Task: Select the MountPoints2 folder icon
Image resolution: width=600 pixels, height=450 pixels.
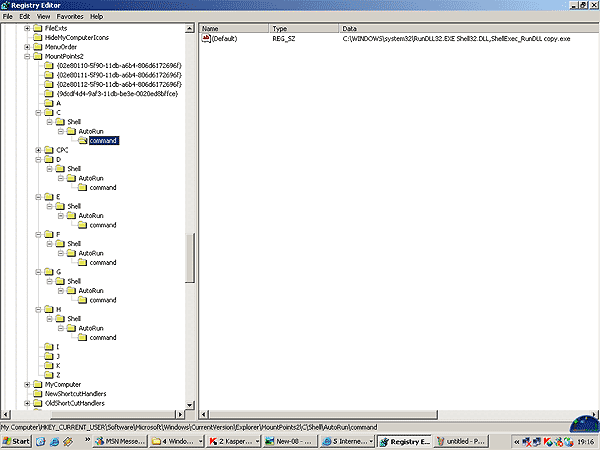Action: point(38,56)
